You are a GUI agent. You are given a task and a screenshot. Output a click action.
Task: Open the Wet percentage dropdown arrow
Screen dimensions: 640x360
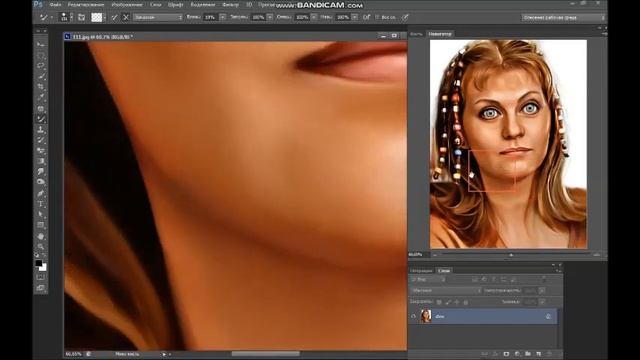[223, 17]
